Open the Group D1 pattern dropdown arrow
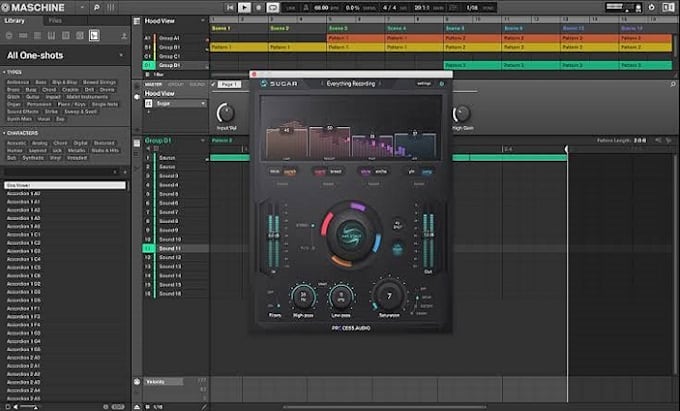The width and height of the screenshot is (680, 411). pyautogui.click(x=203, y=140)
